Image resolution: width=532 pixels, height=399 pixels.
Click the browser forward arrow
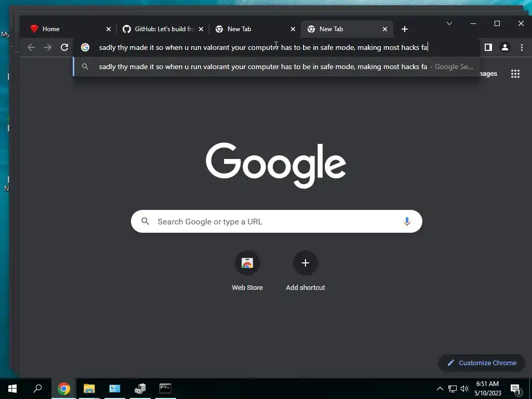coord(48,47)
